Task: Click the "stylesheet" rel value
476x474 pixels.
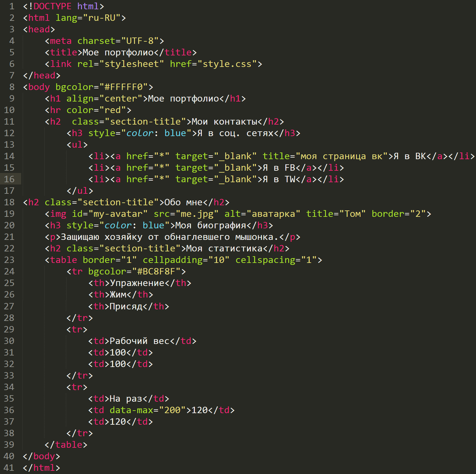Action: click(x=132, y=64)
